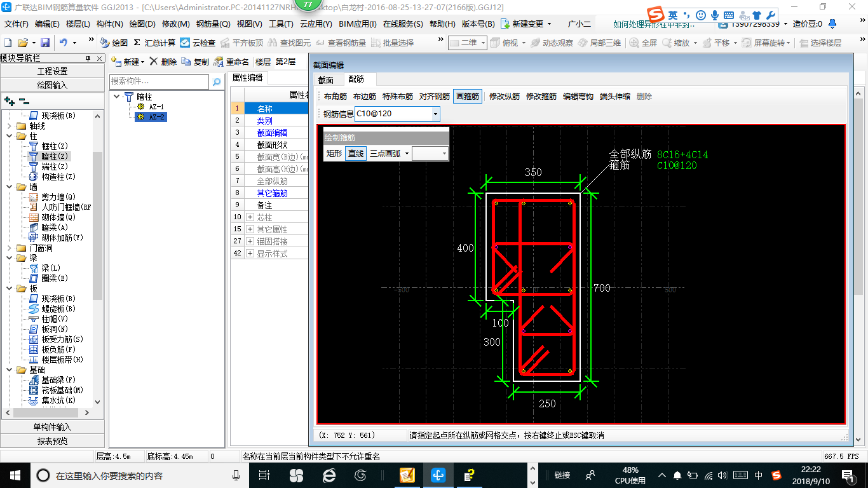Open the 构件(N) menu
The image size is (868, 488).
(110, 24)
